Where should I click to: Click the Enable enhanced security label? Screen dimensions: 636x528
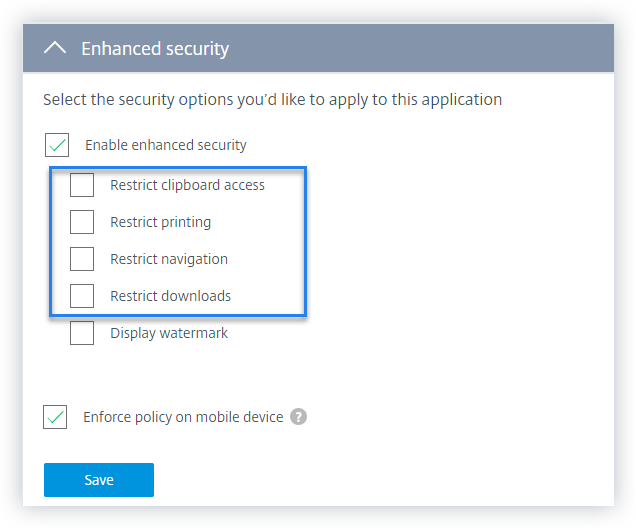click(165, 145)
